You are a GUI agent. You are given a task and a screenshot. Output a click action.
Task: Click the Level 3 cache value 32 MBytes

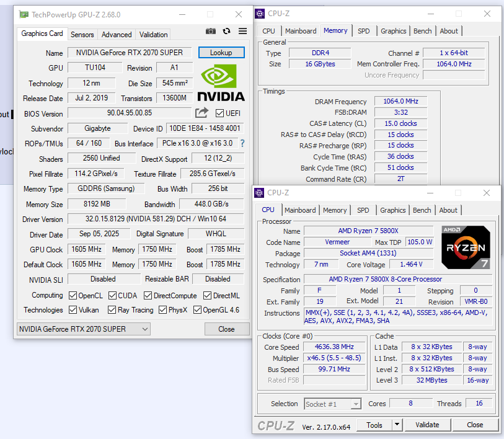(431, 380)
